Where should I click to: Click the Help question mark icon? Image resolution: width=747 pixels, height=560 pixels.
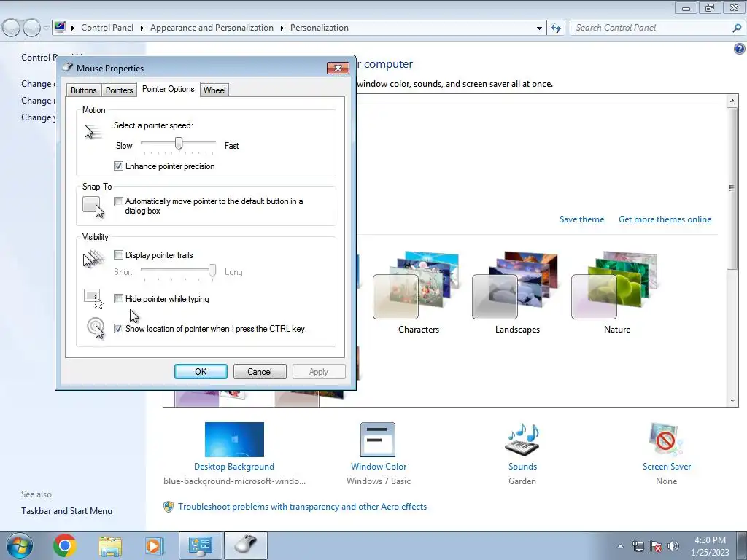(740, 49)
